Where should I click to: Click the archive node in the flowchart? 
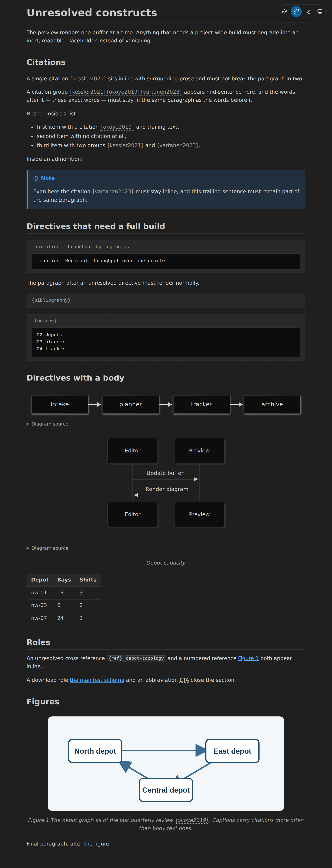click(x=272, y=404)
